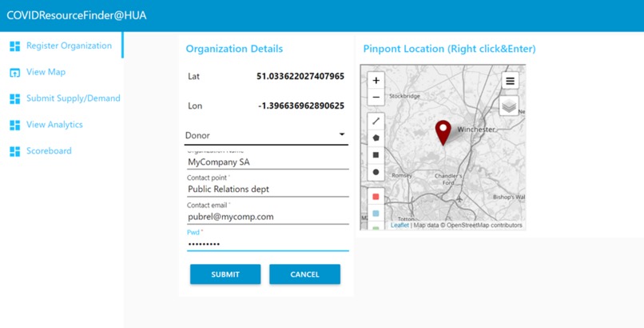Open View Analytics page
644x328 pixels.
54,125
